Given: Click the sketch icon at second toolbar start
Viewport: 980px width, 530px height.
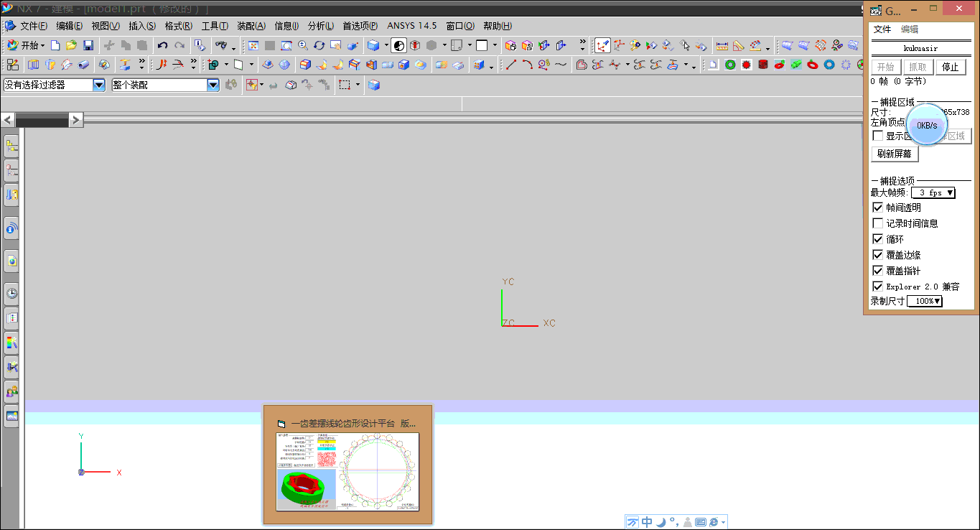Looking at the screenshot, I should [x=13, y=65].
